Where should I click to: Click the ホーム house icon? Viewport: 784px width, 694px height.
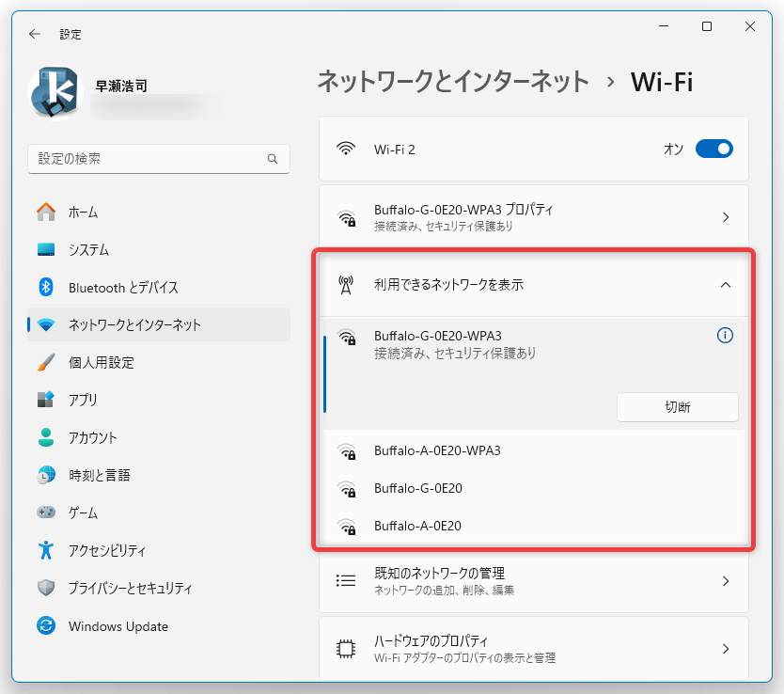coord(46,212)
